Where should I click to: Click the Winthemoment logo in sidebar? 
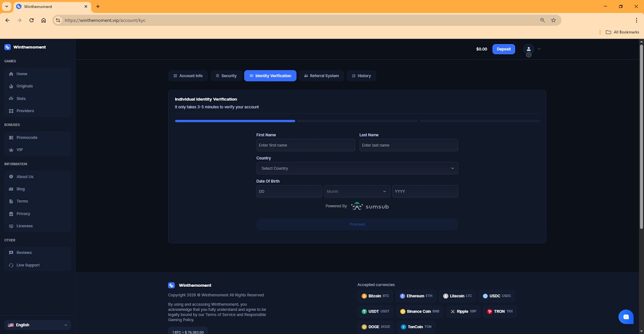[x=8, y=47]
